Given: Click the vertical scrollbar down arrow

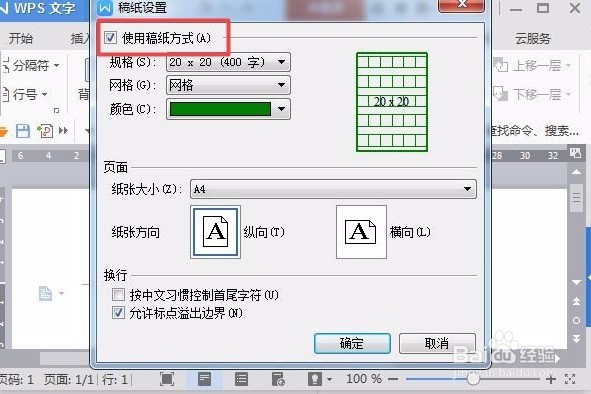Looking at the screenshot, I should (x=576, y=282).
